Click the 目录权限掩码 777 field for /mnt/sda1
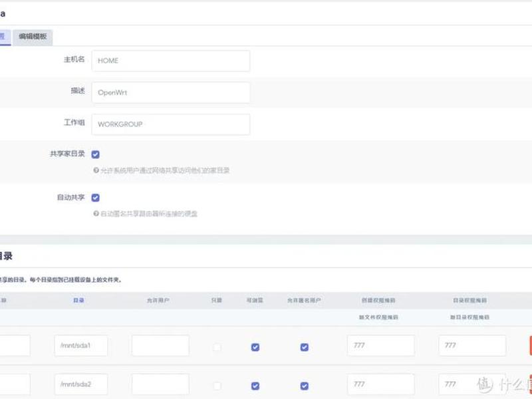Image resolution: width=532 pixels, height=399 pixels. click(472, 345)
